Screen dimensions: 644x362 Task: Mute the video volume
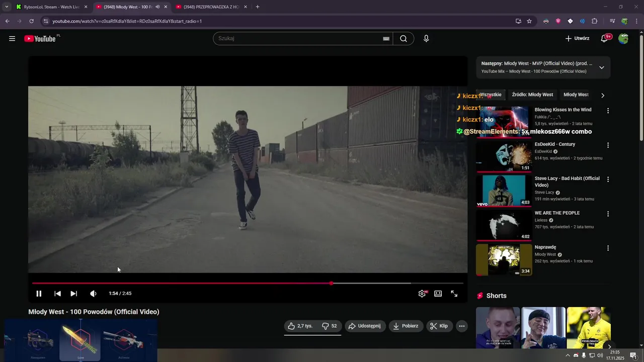click(x=93, y=294)
